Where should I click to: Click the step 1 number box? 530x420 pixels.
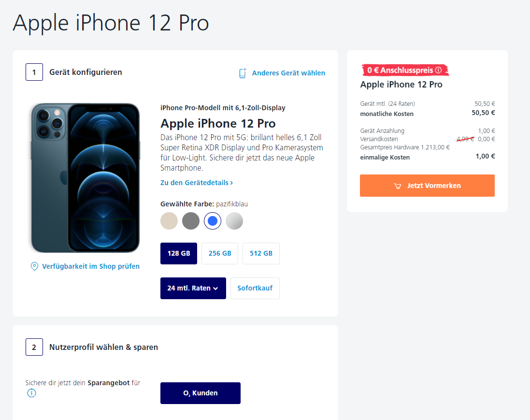pos(34,72)
